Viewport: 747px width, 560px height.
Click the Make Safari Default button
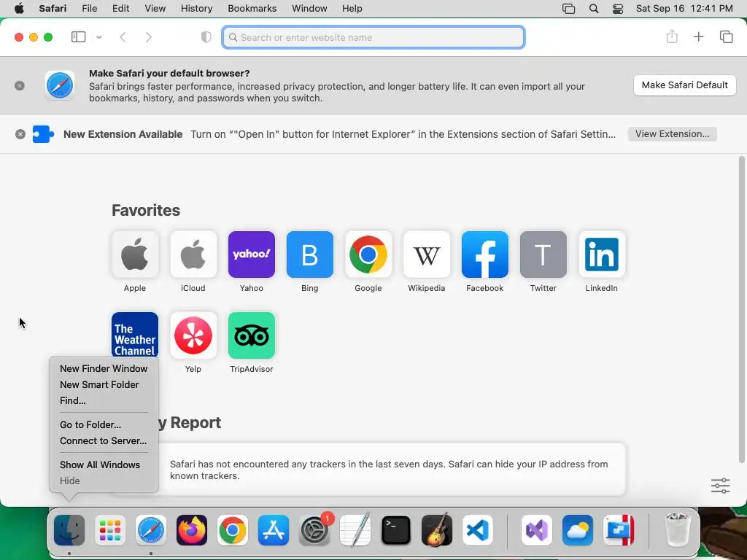[684, 85]
